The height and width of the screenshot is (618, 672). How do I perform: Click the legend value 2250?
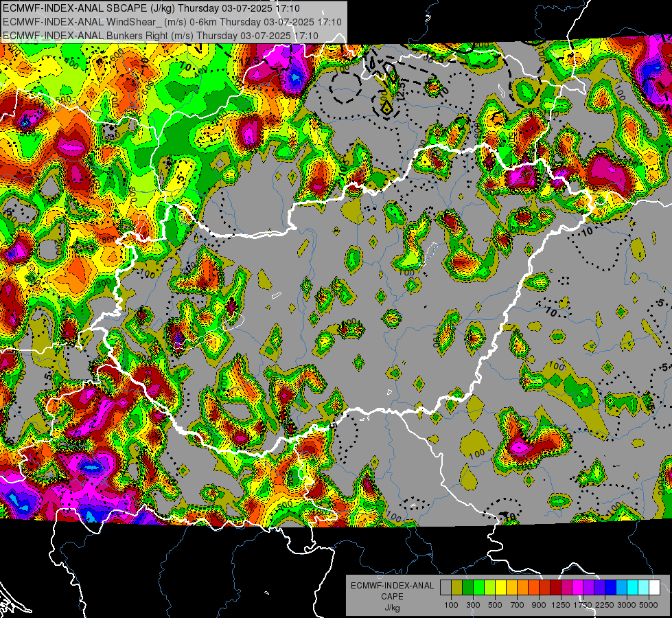(x=604, y=605)
